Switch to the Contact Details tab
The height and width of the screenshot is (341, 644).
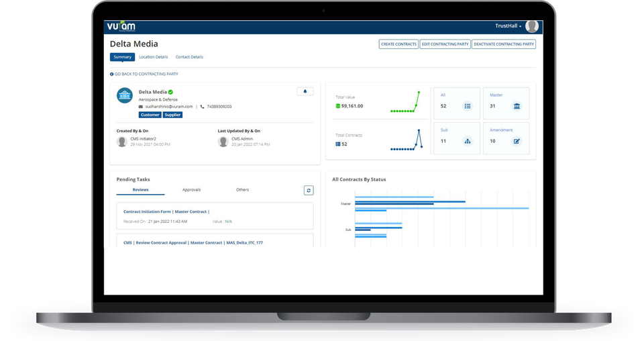[189, 57]
